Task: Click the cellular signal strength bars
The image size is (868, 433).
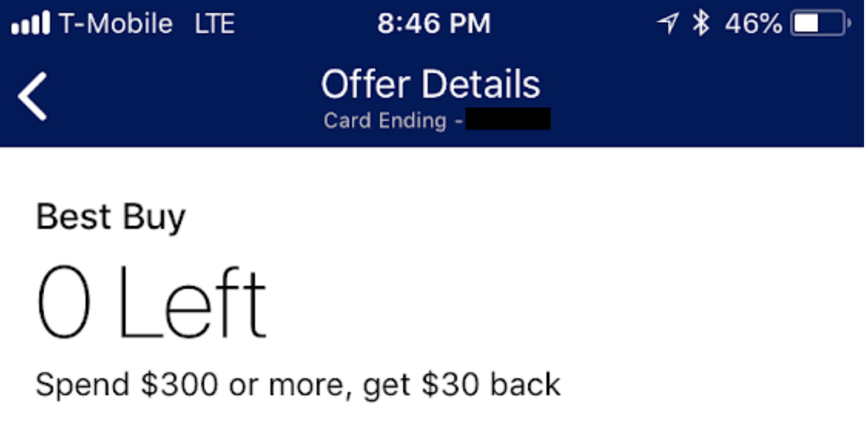Action: point(31,23)
